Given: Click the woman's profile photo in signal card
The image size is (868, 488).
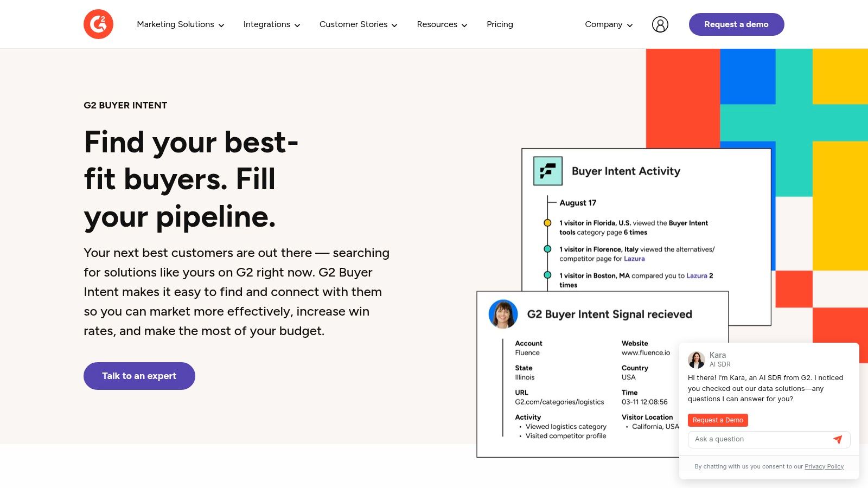Looking at the screenshot, I should click(503, 314).
